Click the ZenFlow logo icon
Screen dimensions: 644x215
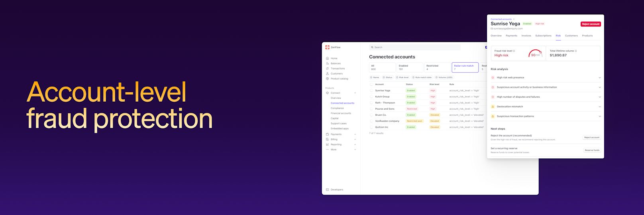[327, 47]
